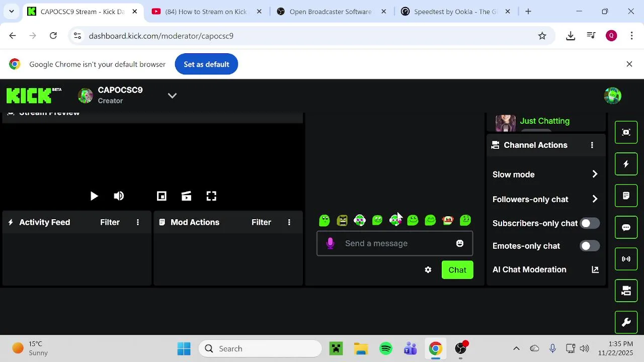Click the address bar URL
644x362 pixels.
pos(161,36)
